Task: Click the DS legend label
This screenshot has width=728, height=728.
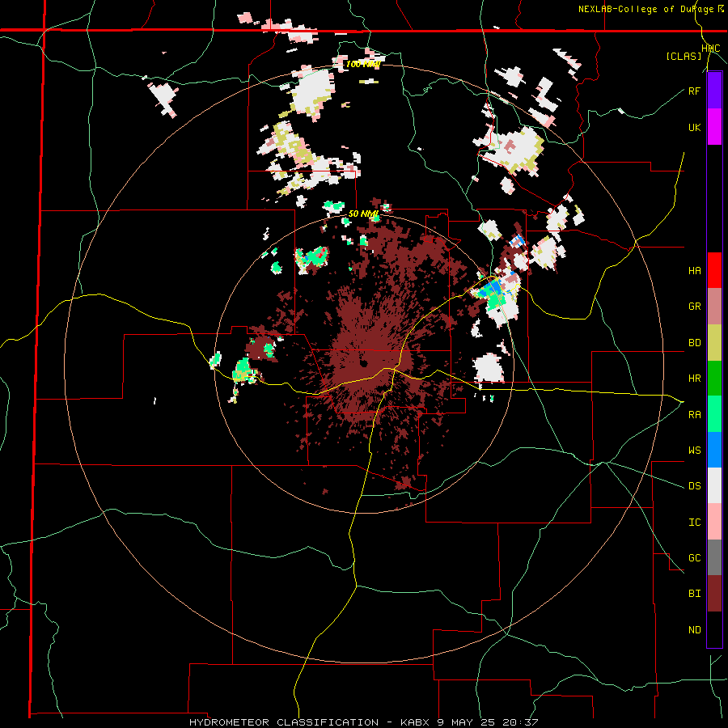Action: pos(694,486)
